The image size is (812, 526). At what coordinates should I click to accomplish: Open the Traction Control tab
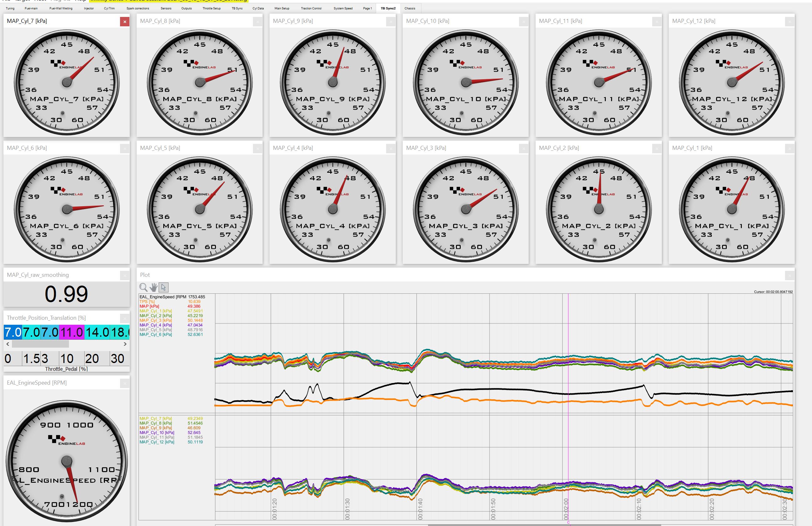(311, 8)
